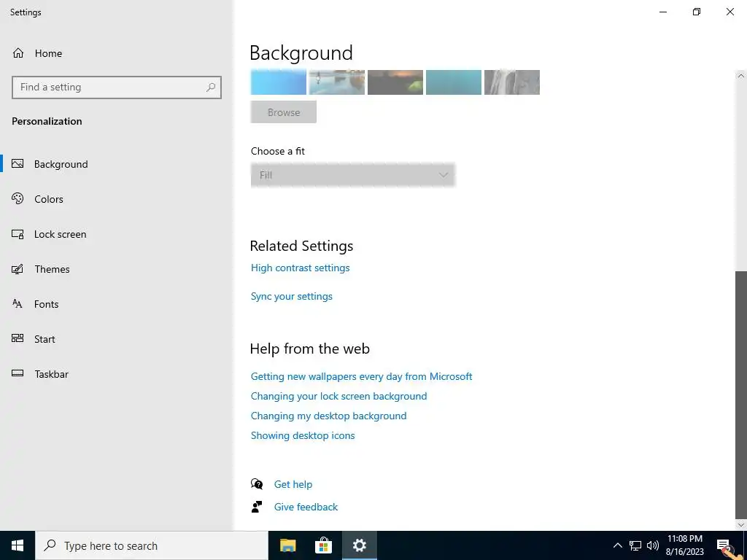Open Changing your lock screen background link
Image resolution: width=747 pixels, height=560 pixels.
pyautogui.click(x=338, y=396)
